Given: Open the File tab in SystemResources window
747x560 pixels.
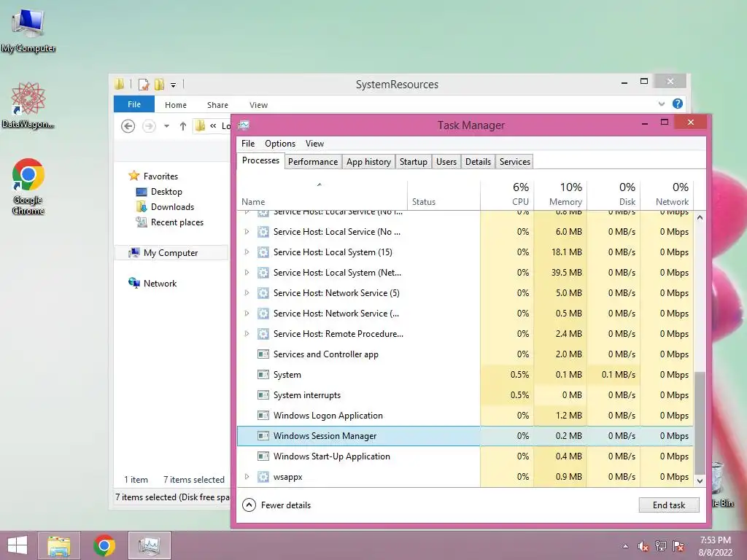Looking at the screenshot, I should [x=134, y=104].
